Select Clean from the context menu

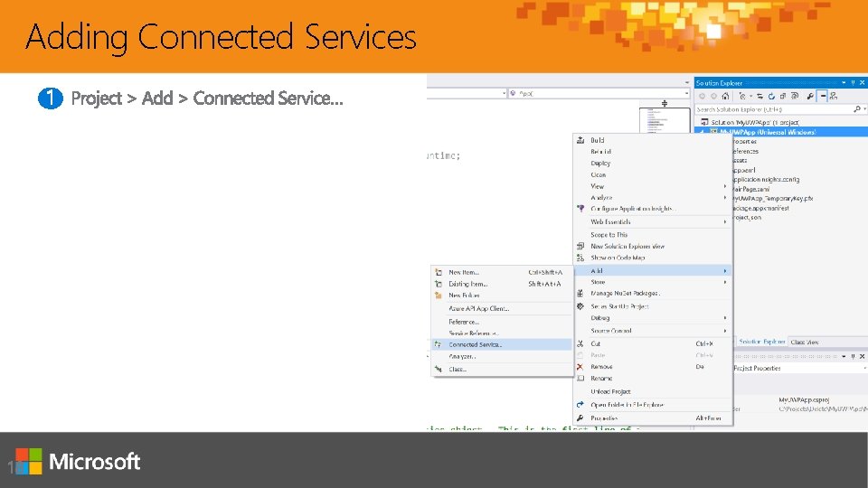pos(599,174)
